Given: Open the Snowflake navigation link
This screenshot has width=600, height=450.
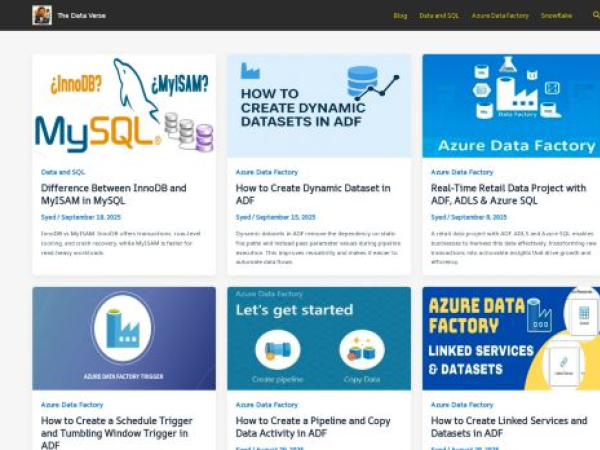Looking at the screenshot, I should (x=557, y=16).
